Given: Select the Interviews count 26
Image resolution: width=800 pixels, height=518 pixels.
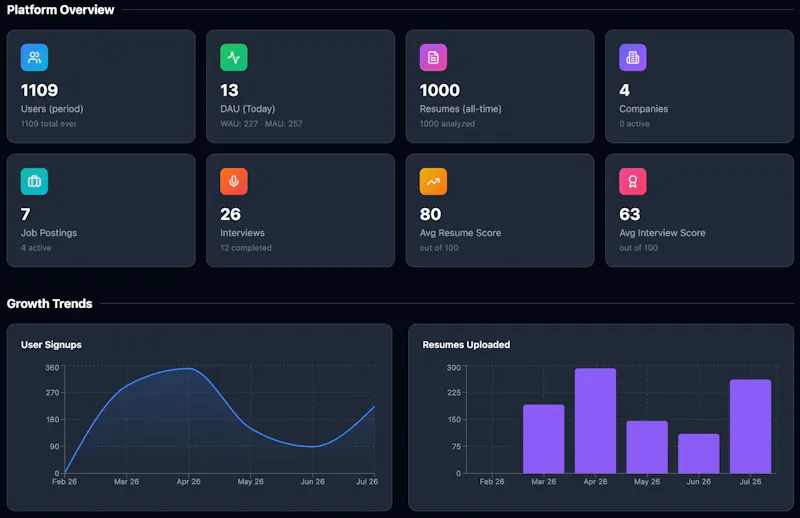Looking at the screenshot, I should tap(230, 214).
